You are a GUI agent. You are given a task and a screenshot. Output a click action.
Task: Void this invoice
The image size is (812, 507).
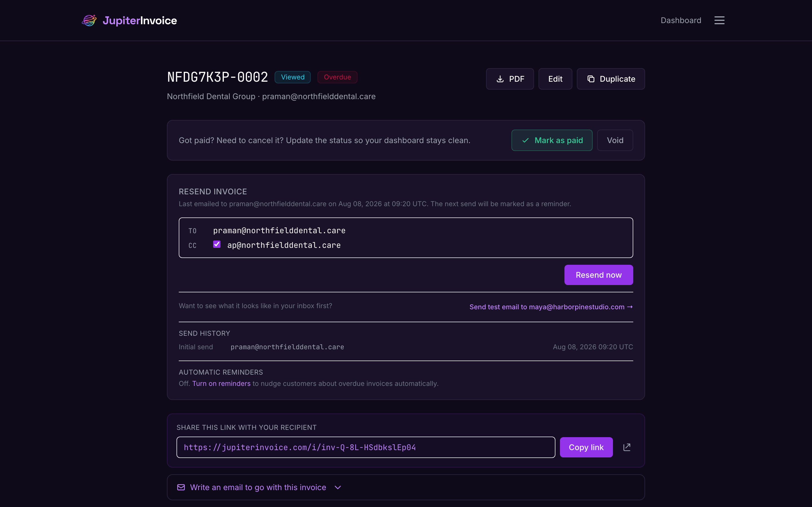(x=615, y=141)
